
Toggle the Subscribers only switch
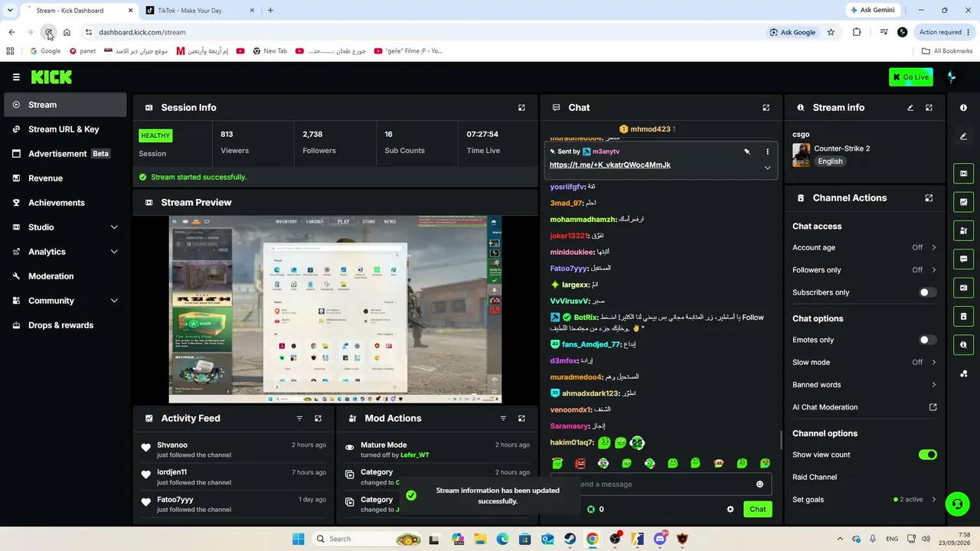coord(928,292)
